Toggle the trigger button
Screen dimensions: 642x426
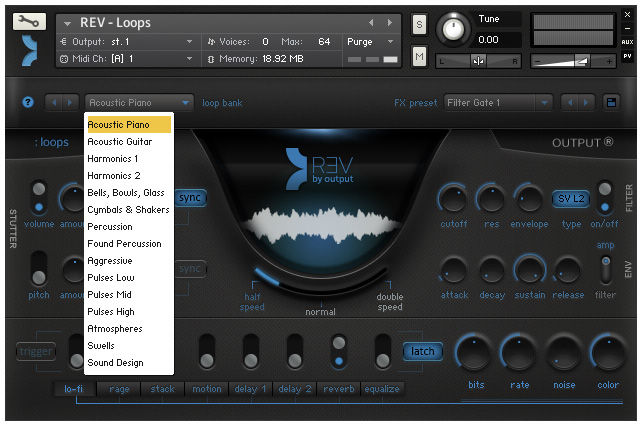36,351
